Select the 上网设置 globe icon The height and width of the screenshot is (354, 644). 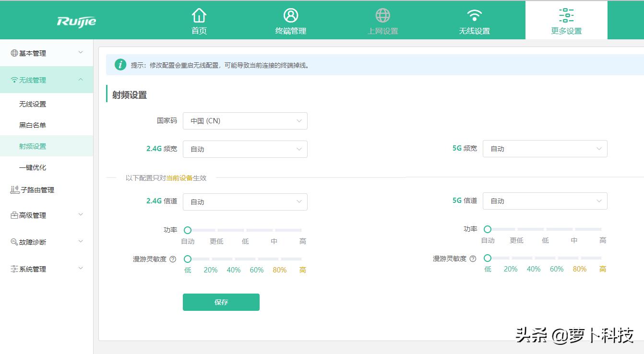pos(382,15)
